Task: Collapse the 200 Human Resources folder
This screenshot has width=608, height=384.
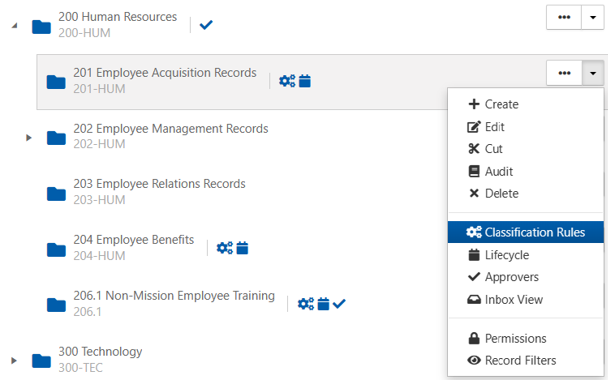Action: (x=15, y=26)
